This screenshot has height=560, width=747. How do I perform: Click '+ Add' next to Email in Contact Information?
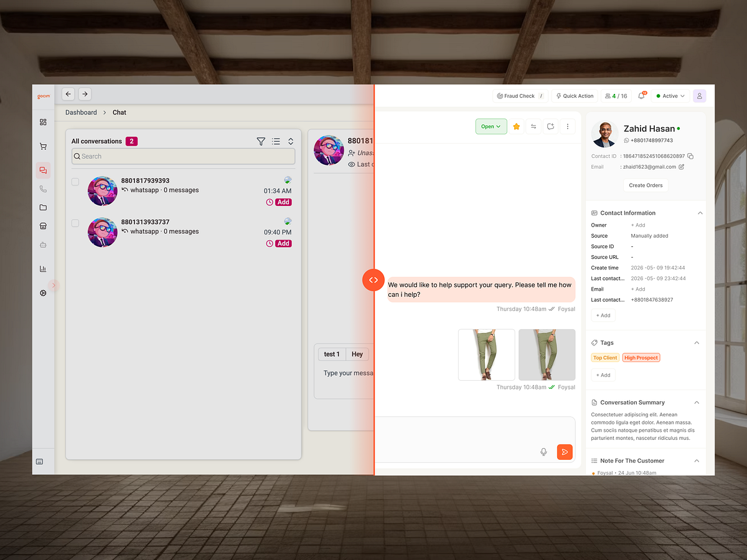coord(638,289)
